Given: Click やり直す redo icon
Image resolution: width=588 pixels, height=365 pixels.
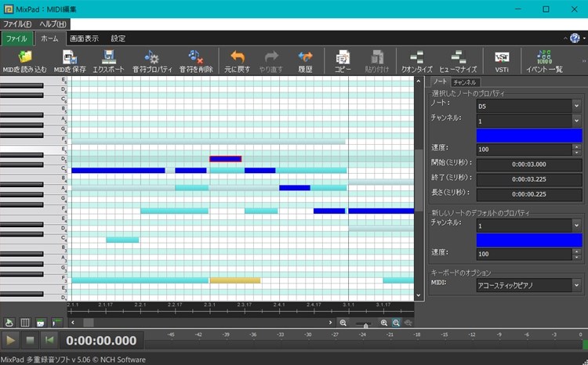Looking at the screenshot, I should pos(271,57).
